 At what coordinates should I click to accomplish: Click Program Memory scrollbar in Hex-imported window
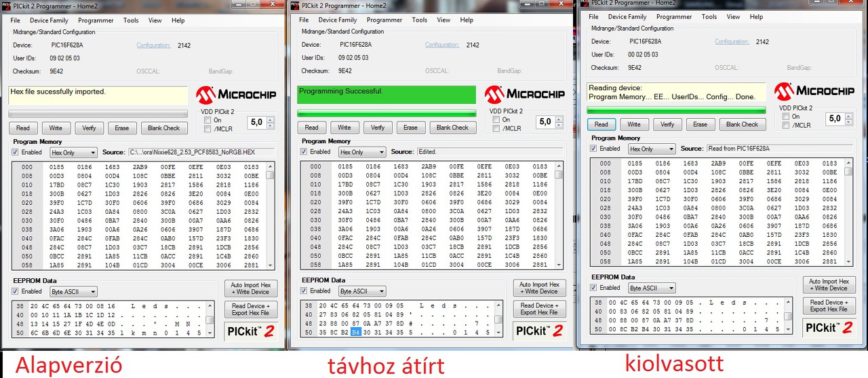tap(270, 215)
